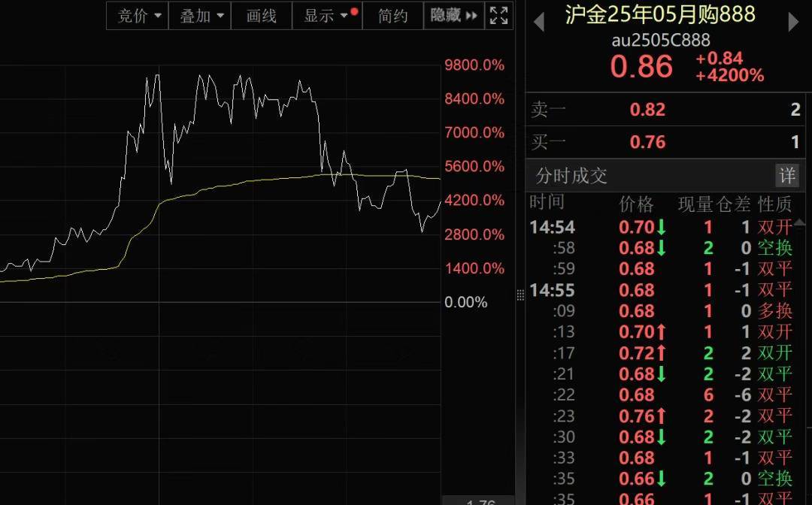Click the red up arrow beside the 0.72 trade
812x505 pixels.
pyautogui.click(x=661, y=352)
